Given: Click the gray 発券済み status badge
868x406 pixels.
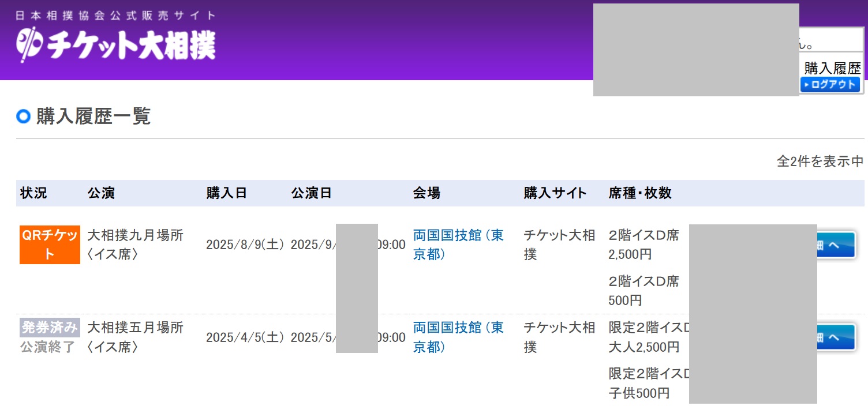Looking at the screenshot, I should [x=50, y=328].
